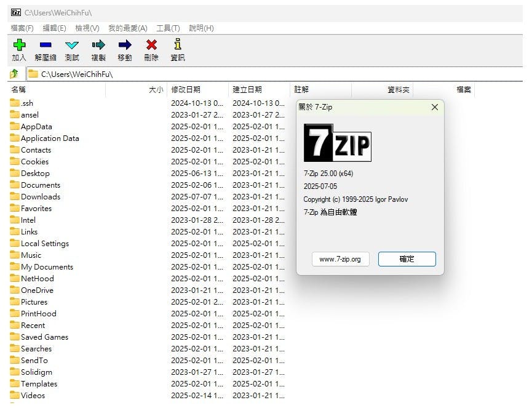Open the 編輯(E) Edit menu
Screen dimensions: 532x408
54,28
